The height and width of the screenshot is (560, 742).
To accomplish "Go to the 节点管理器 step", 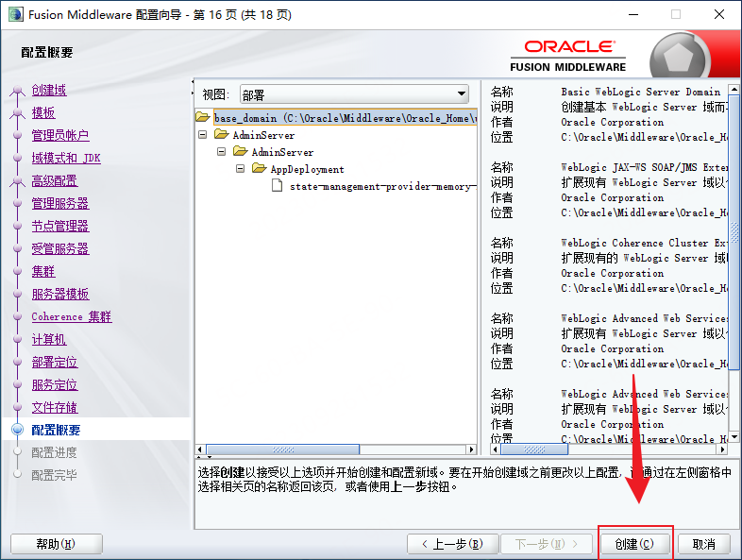I will tap(60, 227).
